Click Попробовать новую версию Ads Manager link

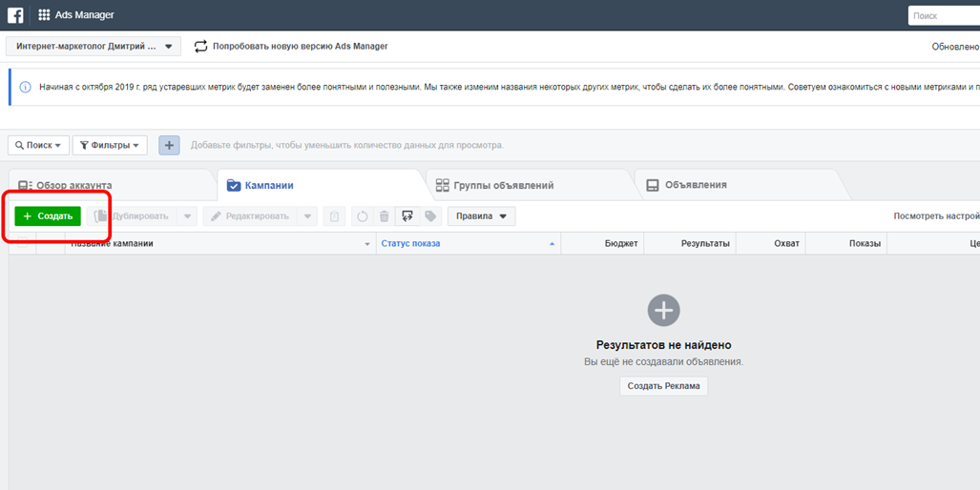point(291,46)
